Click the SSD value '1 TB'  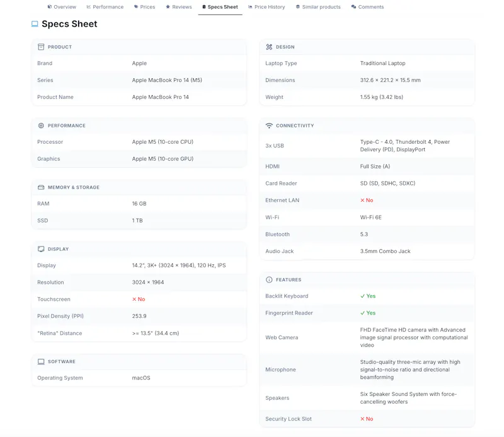point(137,221)
